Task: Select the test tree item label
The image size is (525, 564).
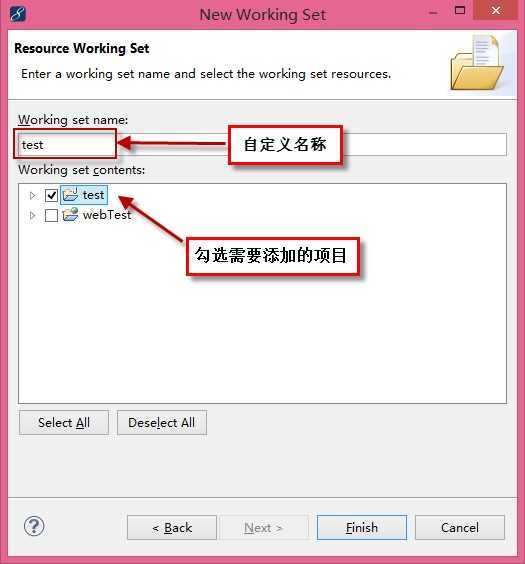Action: pos(93,195)
